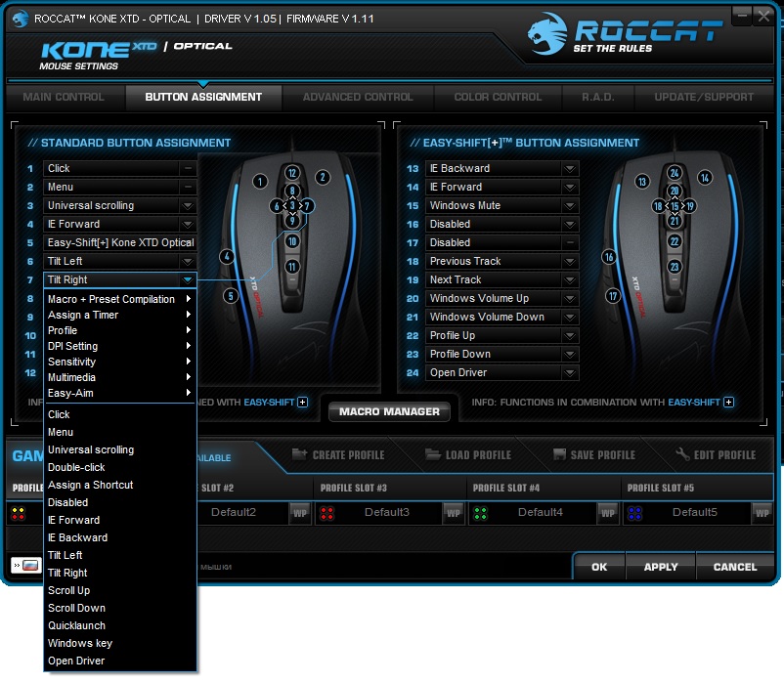784x683 pixels.
Task: Collapse the Tilt Right dropdown arrow for button 7
Action: 188,279
